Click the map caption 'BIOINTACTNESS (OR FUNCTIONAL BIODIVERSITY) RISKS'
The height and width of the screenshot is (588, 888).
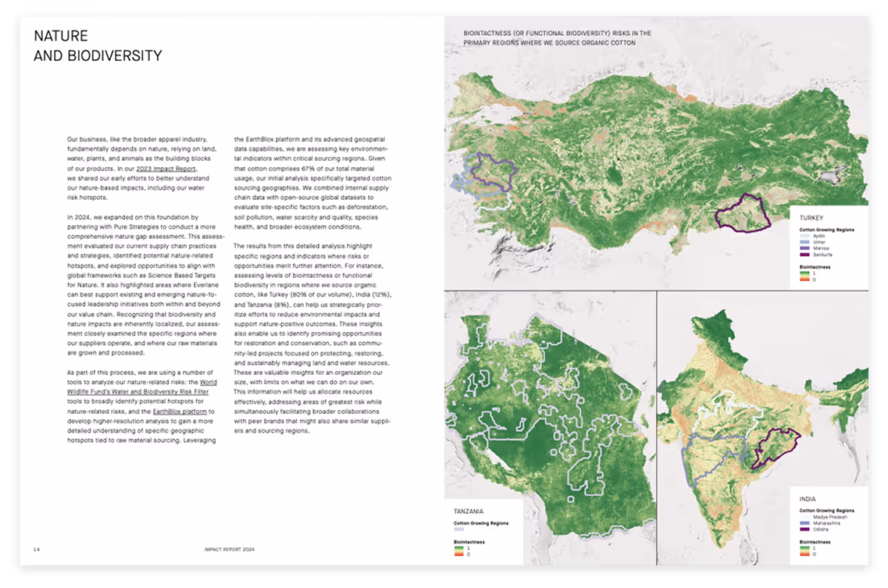tap(558, 38)
